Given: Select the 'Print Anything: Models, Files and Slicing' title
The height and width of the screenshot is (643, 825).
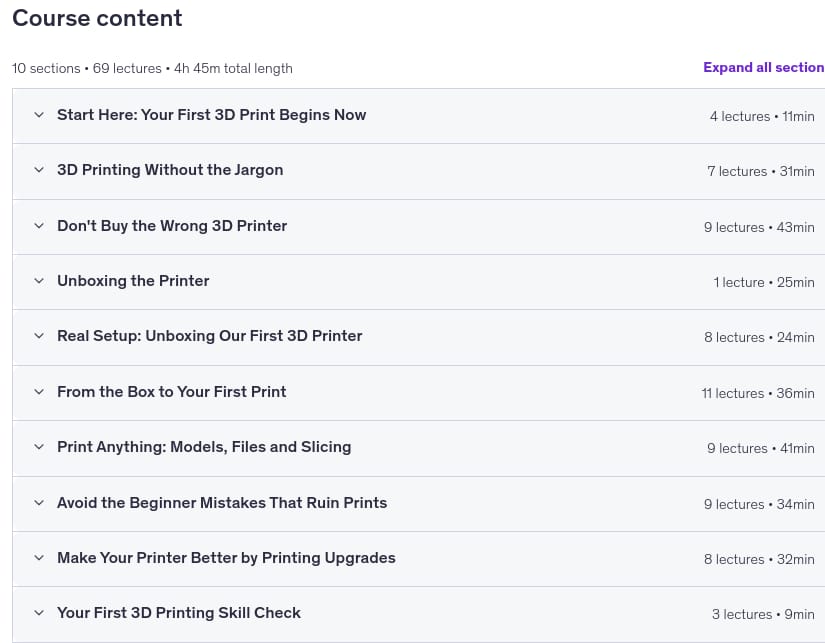Looking at the screenshot, I should pos(204,447).
